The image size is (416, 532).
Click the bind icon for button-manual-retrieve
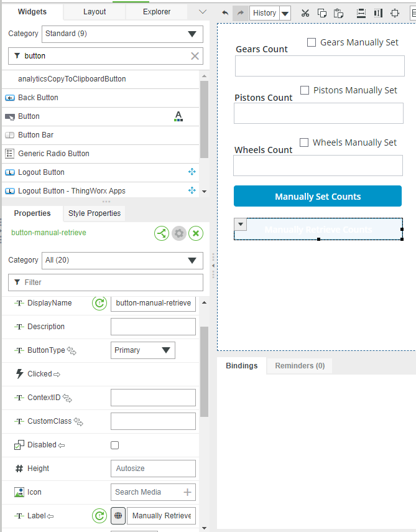[x=162, y=233]
